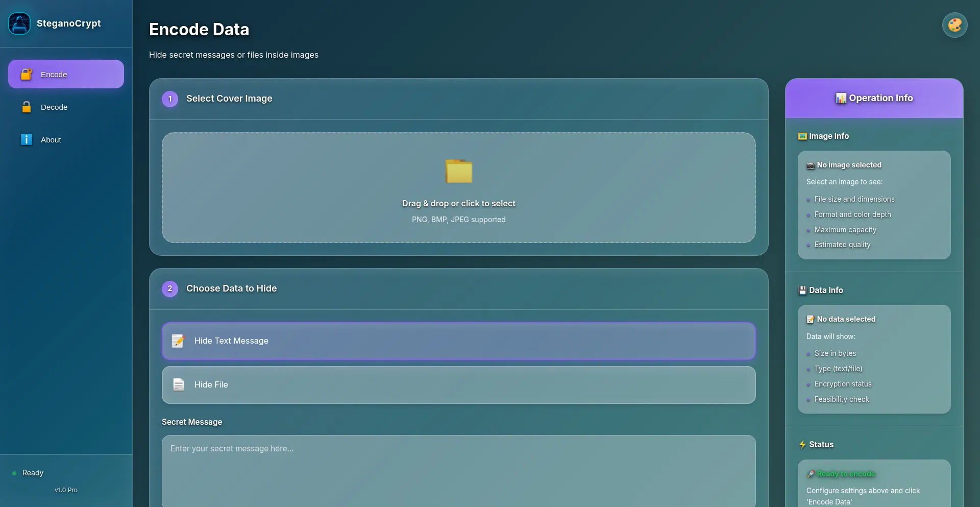Click the camera icon beside No image selected
The image size is (980, 507).
coord(811,165)
